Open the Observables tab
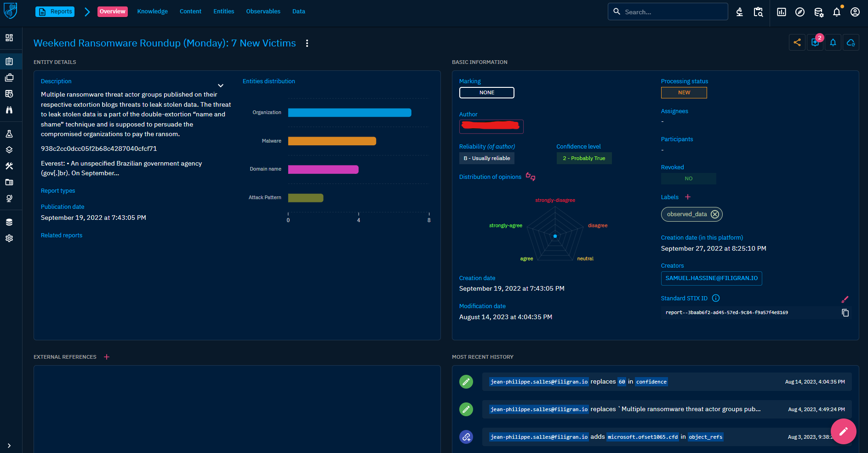 (x=263, y=11)
